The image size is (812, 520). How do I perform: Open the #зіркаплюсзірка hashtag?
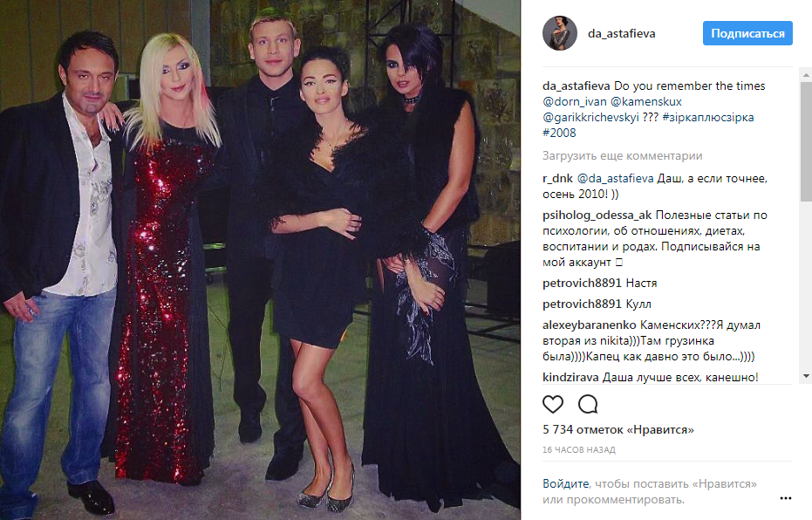707,118
